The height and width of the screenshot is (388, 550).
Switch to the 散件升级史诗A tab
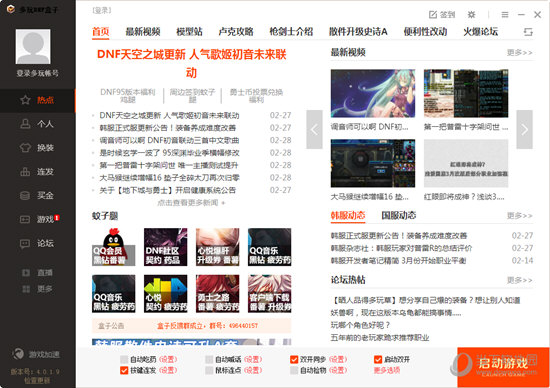tap(358, 32)
